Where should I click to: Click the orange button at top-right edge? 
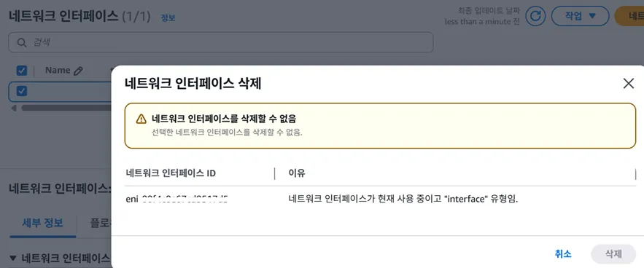pos(629,16)
